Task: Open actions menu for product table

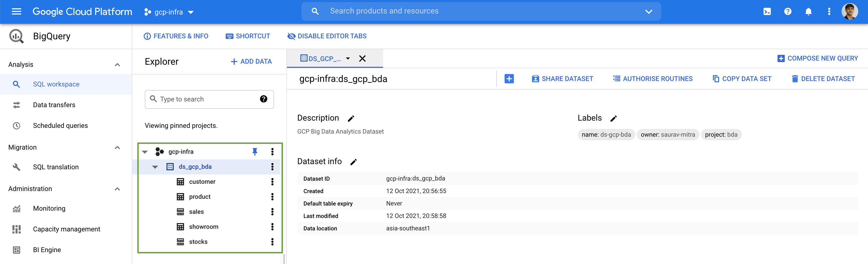Action: tap(272, 197)
